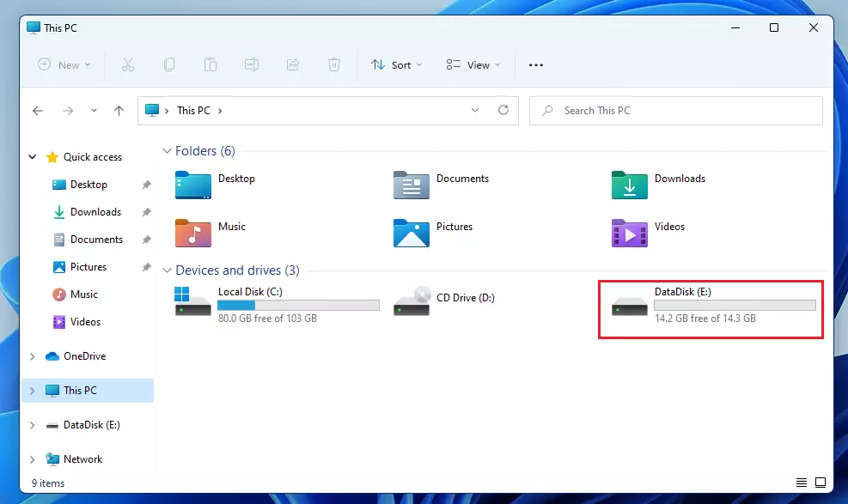
Task: Select the CD Drive (D:) icon
Action: pos(412,301)
